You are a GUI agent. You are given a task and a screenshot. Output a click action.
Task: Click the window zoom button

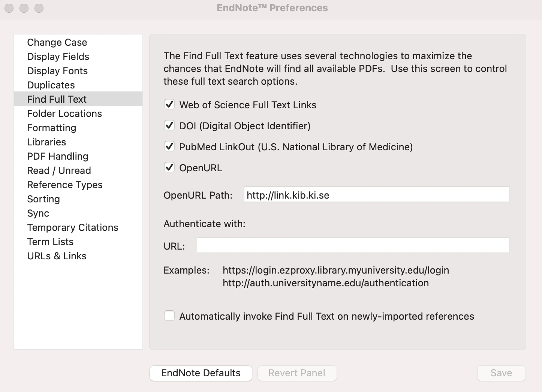click(39, 8)
